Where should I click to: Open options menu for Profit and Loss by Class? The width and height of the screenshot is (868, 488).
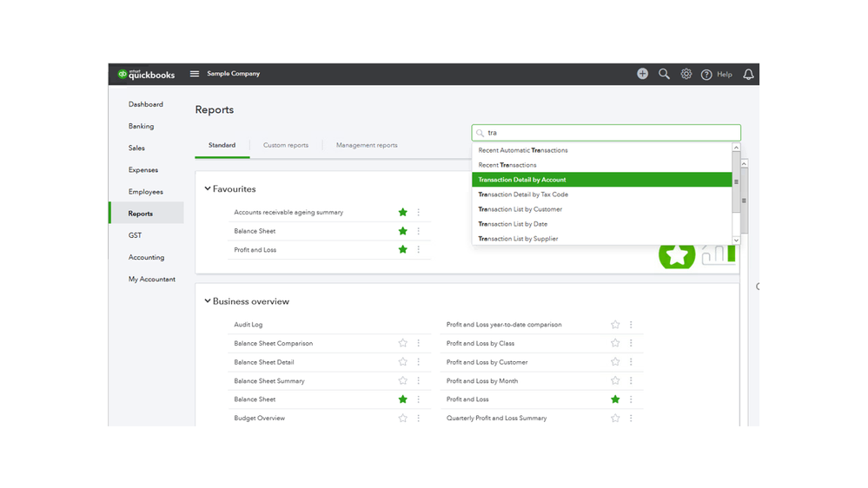(631, 343)
